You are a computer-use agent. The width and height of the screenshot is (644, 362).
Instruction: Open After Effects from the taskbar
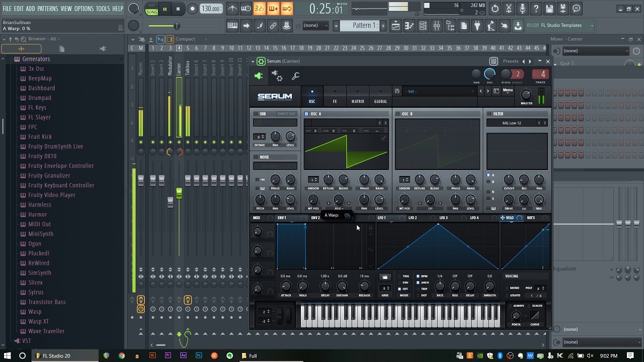(x=183, y=355)
